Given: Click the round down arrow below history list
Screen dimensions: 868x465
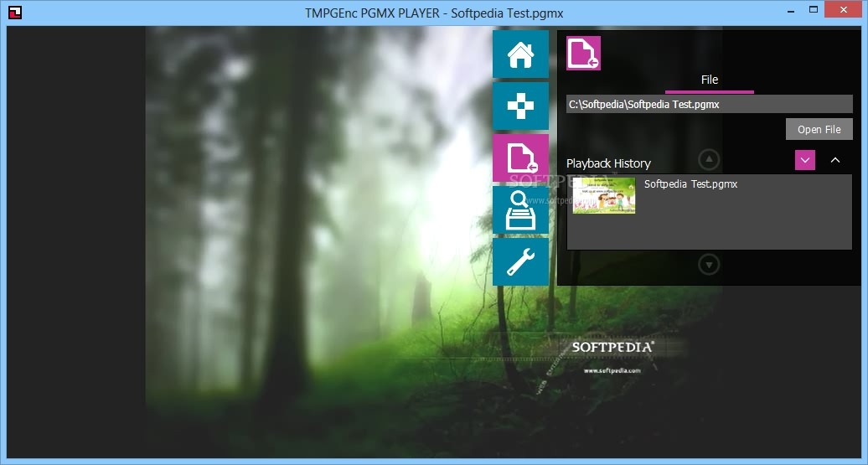Looking at the screenshot, I should 709,265.
